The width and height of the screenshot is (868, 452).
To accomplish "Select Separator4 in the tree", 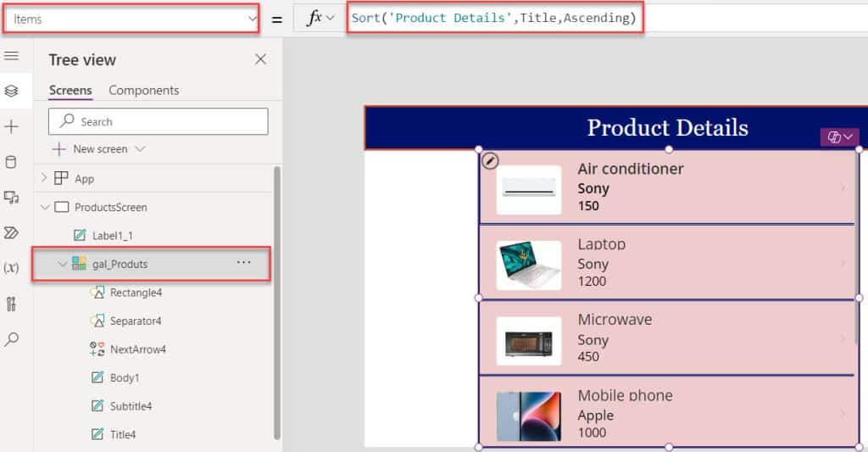I will point(135,321).
